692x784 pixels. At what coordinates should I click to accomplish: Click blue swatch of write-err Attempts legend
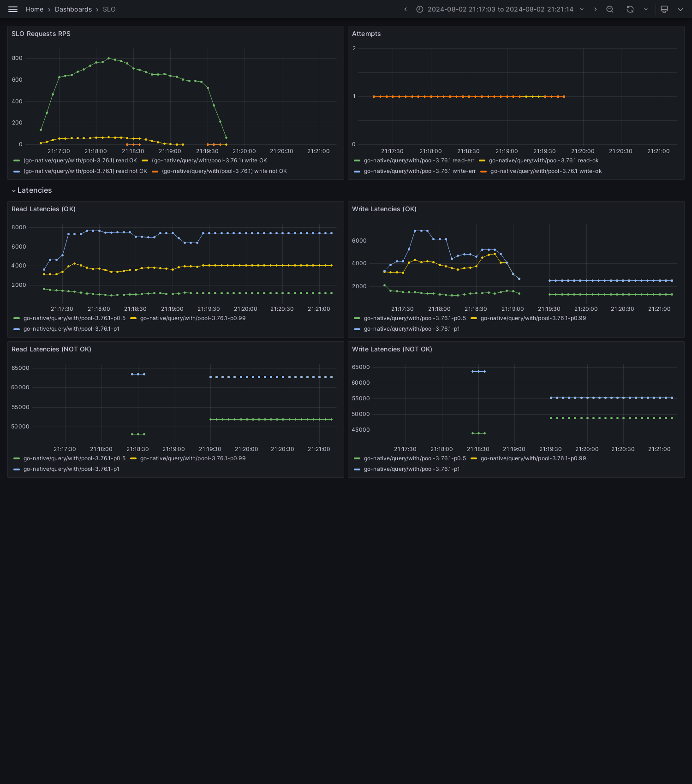click(357, 171)
